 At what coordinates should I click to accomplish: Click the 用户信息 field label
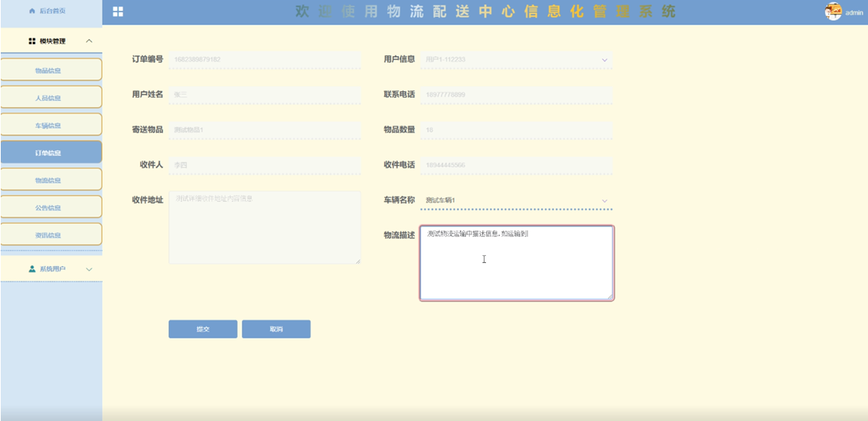click(399, 59)
